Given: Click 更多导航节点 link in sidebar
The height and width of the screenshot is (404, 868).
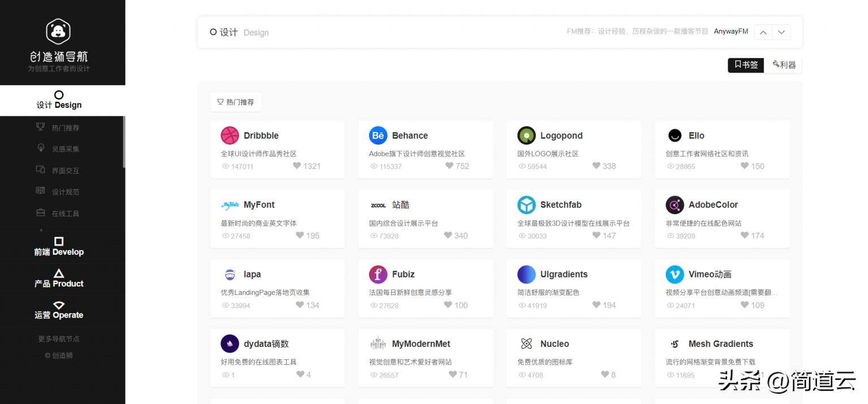Looking at the screenshot, I should click(59, 339).
